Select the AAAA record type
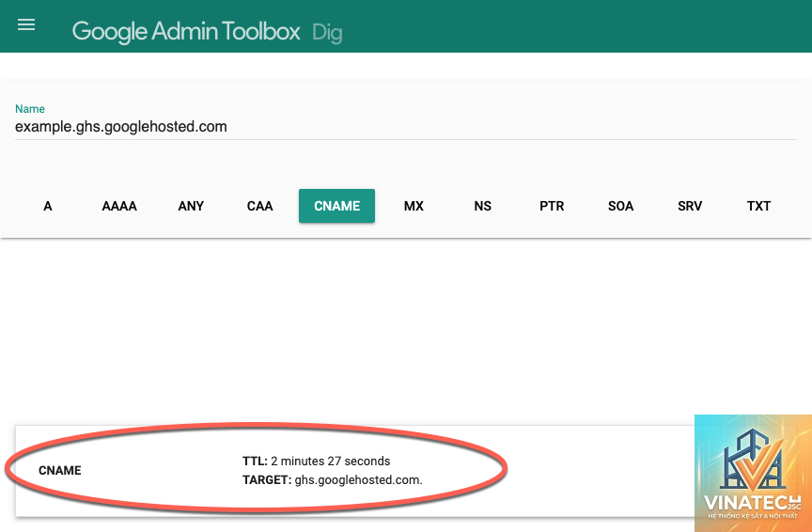 coord(119,206)
